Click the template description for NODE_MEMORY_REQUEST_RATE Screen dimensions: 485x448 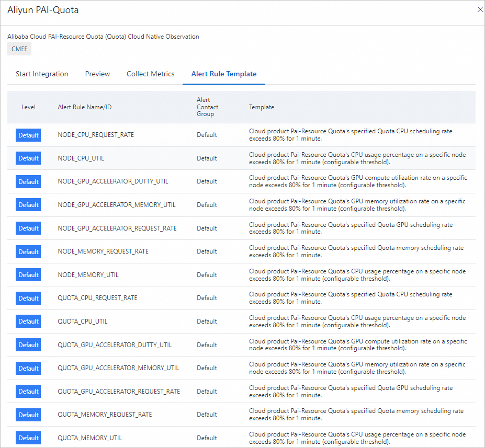tap(356, 251)
